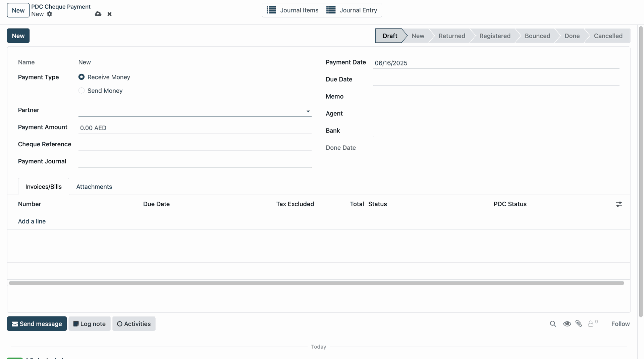644x359 pixels.
Task: Open the Payment Date picker field
Action: [x=495, y=63]
